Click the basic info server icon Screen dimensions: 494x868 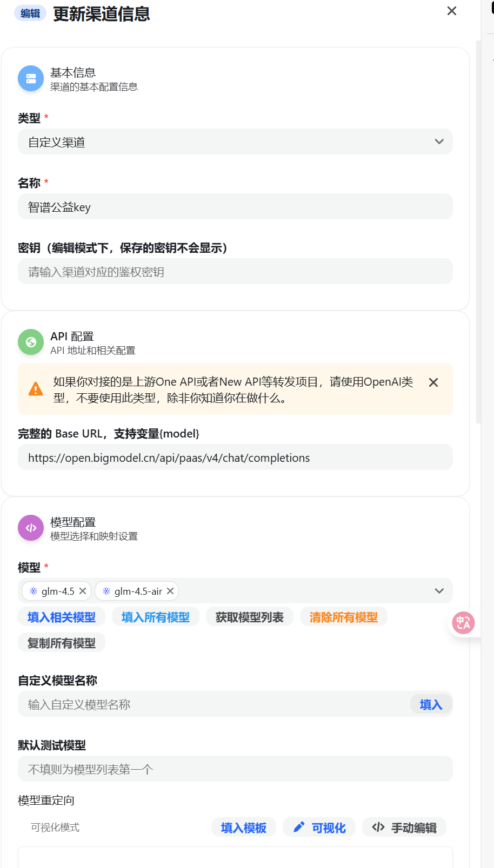point(31,79)
